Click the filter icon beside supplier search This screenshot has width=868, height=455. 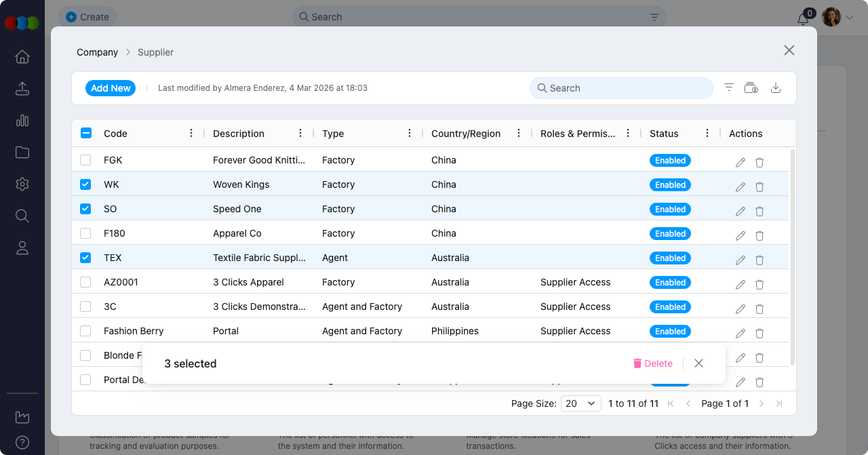(729, 87)
